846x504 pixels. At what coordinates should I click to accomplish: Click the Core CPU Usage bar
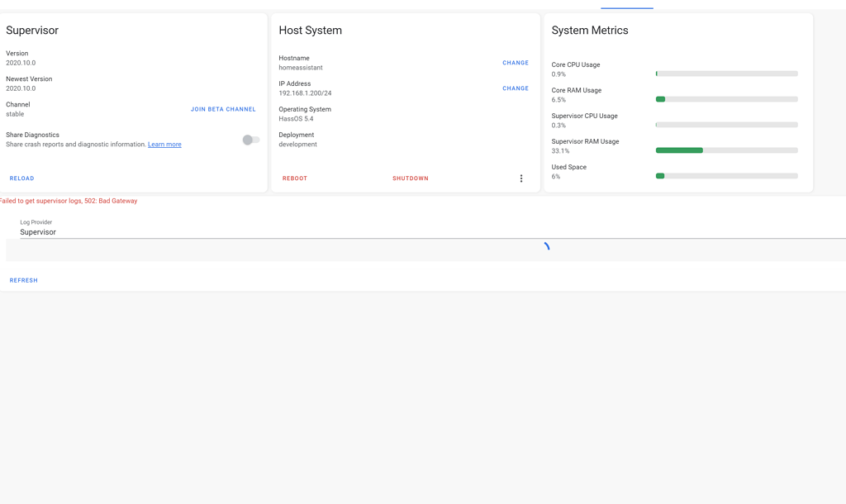[727, 74]
